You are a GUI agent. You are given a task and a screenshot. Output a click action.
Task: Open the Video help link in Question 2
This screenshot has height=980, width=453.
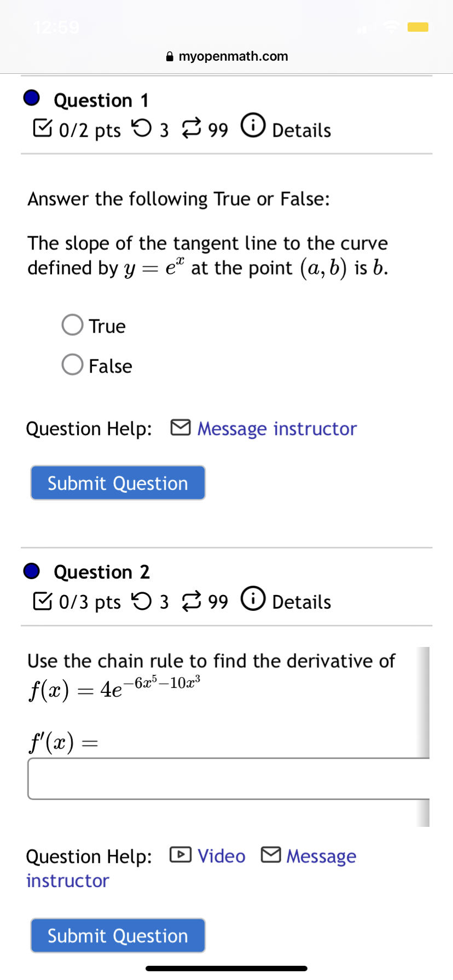click(221, 856)
